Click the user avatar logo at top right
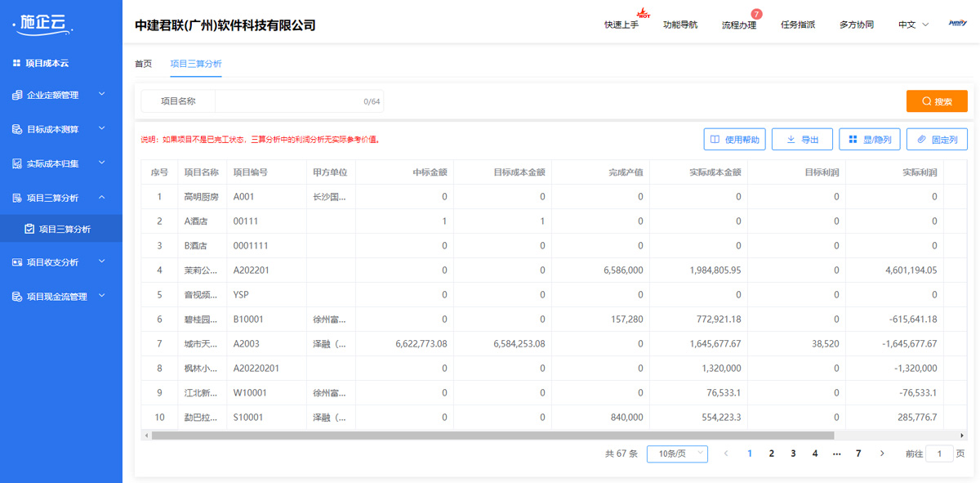Viewport: 980px width, 483px height. [958, 24]
